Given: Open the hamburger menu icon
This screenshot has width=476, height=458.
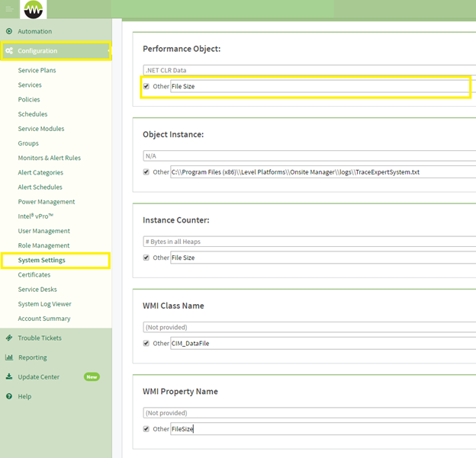Looking at the screenshot, I should click(x=9, y=9).
